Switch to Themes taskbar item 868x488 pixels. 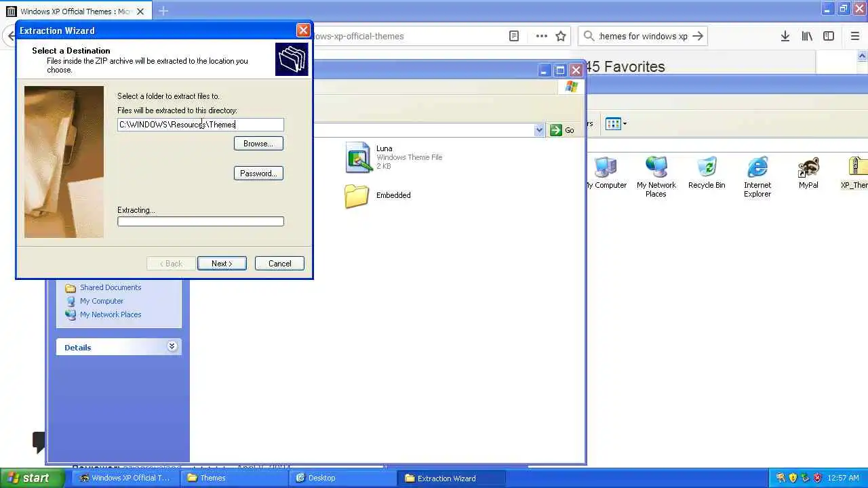click(x=233, y=478)
